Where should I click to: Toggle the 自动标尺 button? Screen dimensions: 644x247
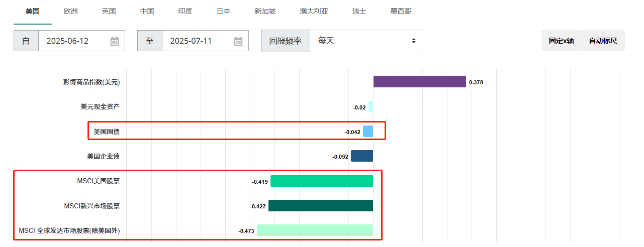603,41
